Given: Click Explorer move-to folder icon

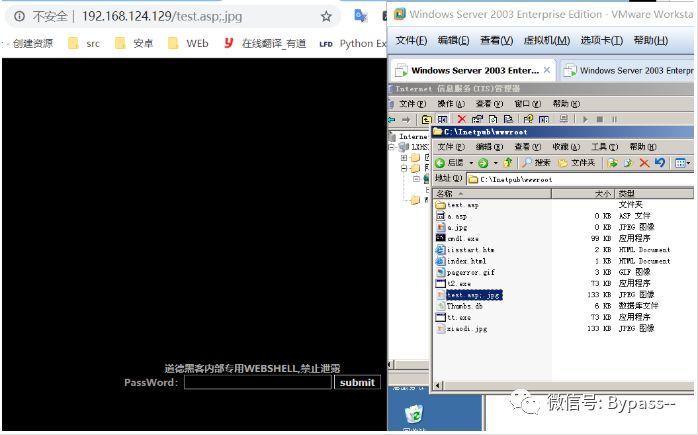Looking at the screenshot, I should pos(613,163).
